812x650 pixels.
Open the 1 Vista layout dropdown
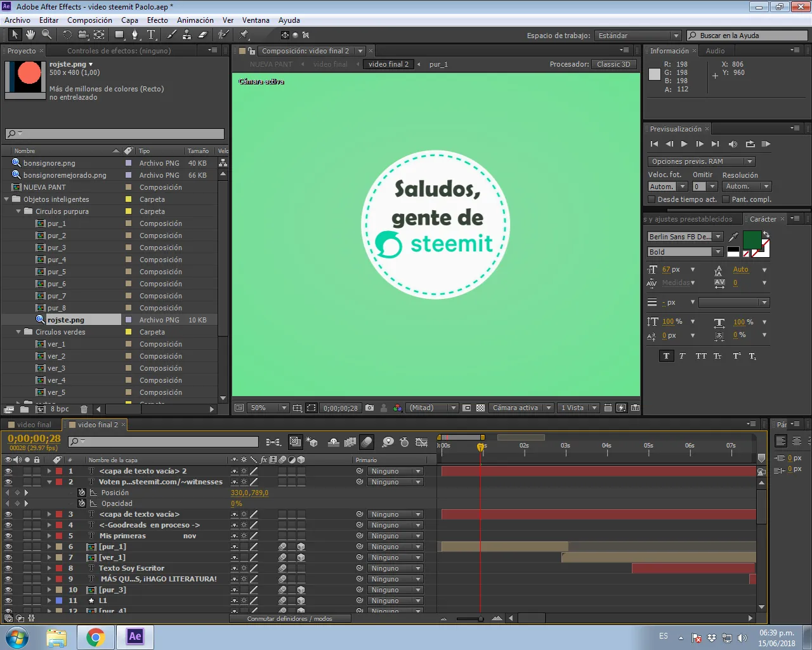tap(578, 408)
